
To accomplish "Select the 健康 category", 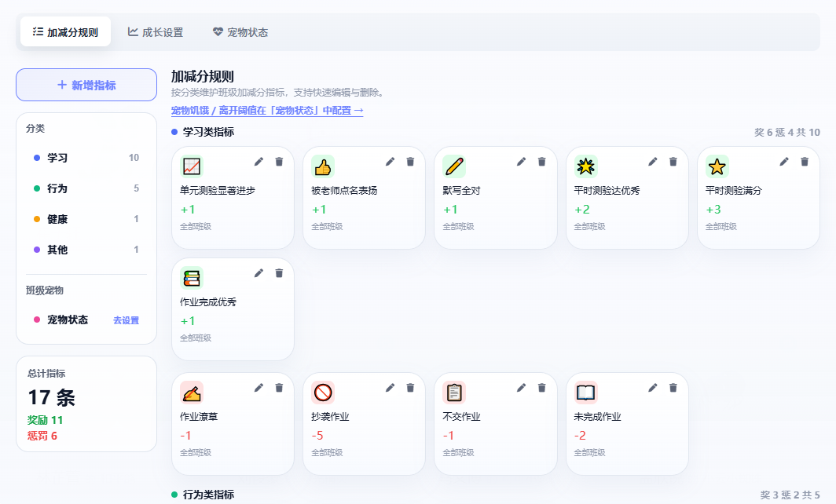I will [86, 219].
